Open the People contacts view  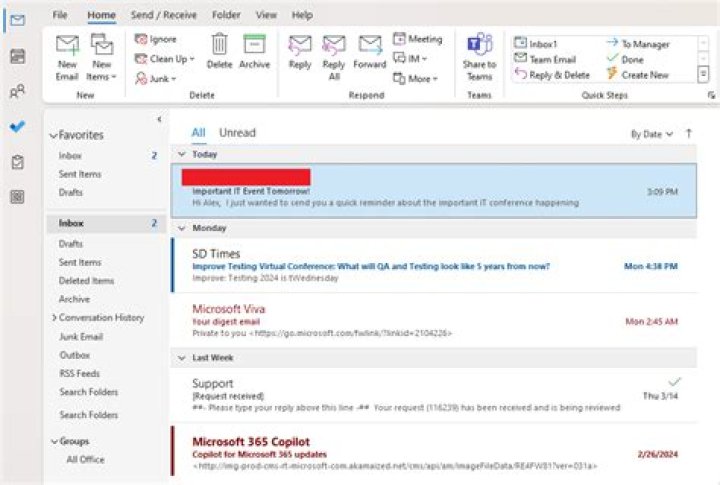click(x=17, y=92)
